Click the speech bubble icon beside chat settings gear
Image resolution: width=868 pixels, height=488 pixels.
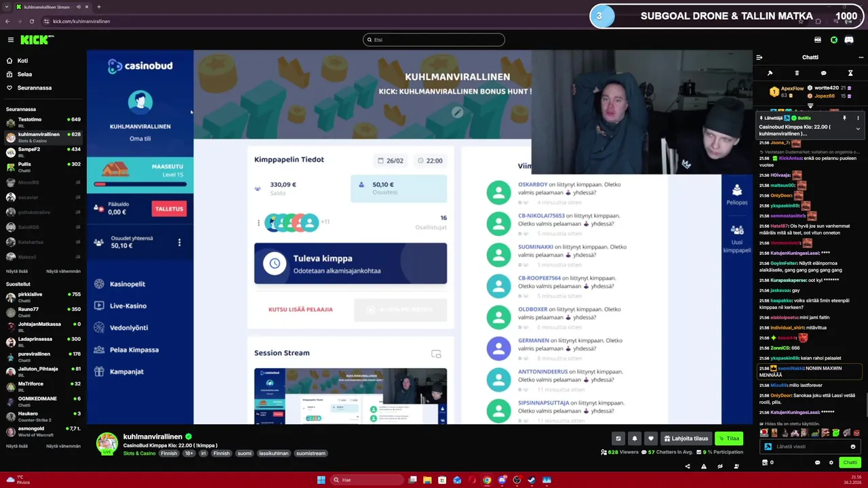[x=817, y=463]
